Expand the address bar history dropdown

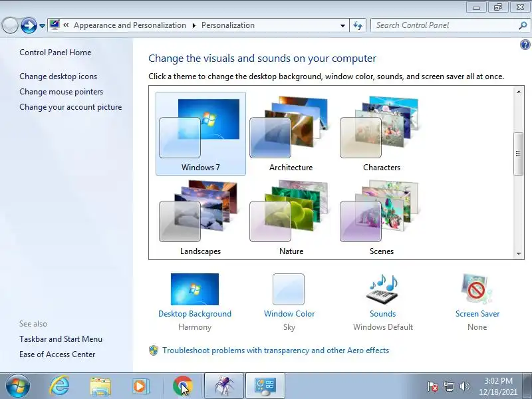tap(342, 25)
